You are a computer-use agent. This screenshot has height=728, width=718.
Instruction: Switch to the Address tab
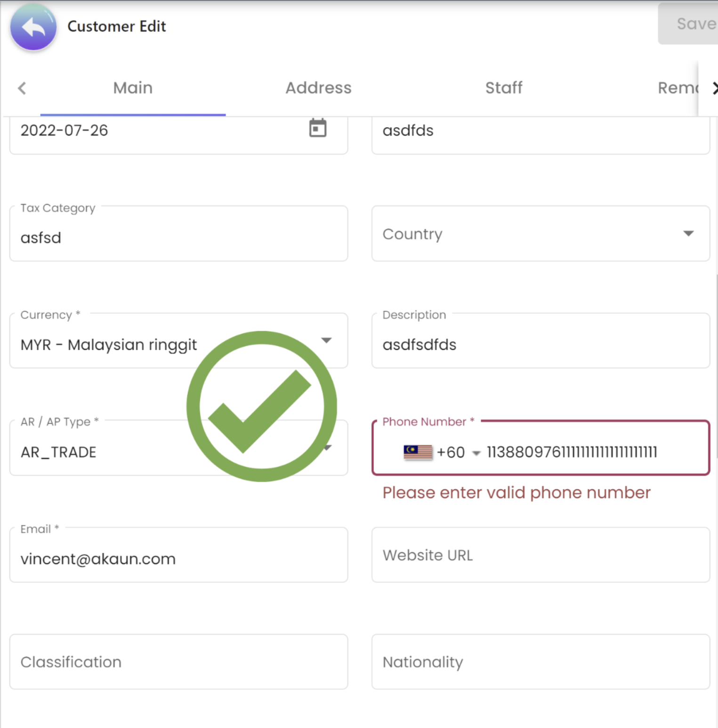click(x=318, y=88)
